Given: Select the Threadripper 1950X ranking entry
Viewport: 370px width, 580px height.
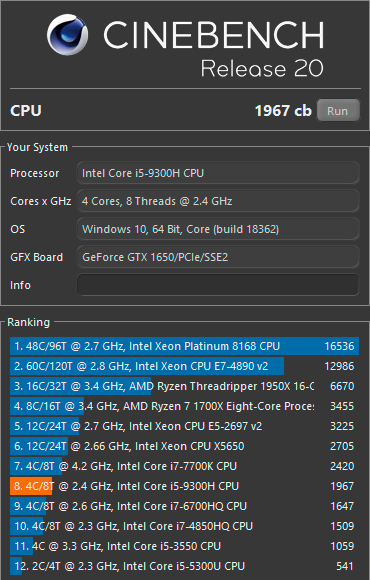Looking at the screenshot, I should (x=184, y=386).
